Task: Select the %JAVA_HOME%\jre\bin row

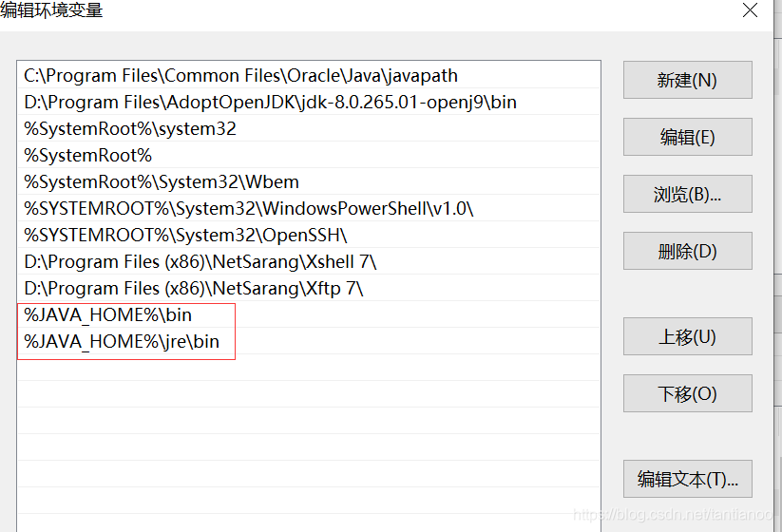Action: [x=309, y=341]
